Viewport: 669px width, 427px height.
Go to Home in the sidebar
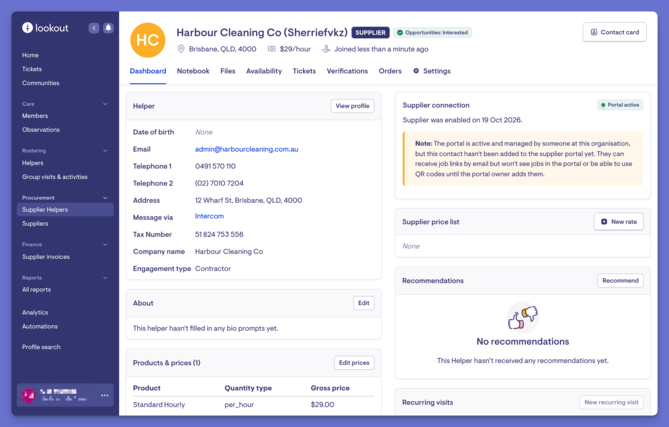click(30, 55)
